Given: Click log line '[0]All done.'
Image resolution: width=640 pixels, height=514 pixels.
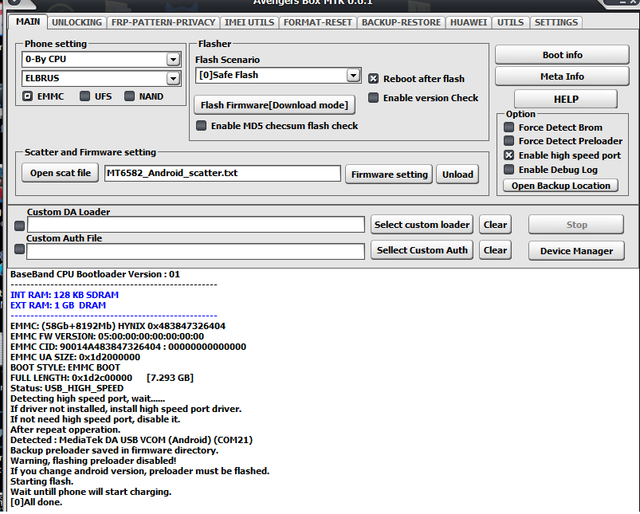Looking at the screenshot, I should click(x=36, y=502).
